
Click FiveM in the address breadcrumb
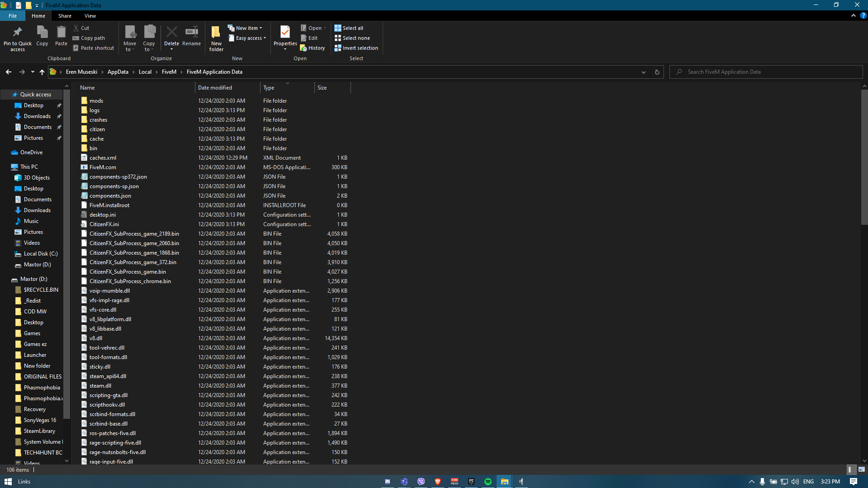point(169,72)
